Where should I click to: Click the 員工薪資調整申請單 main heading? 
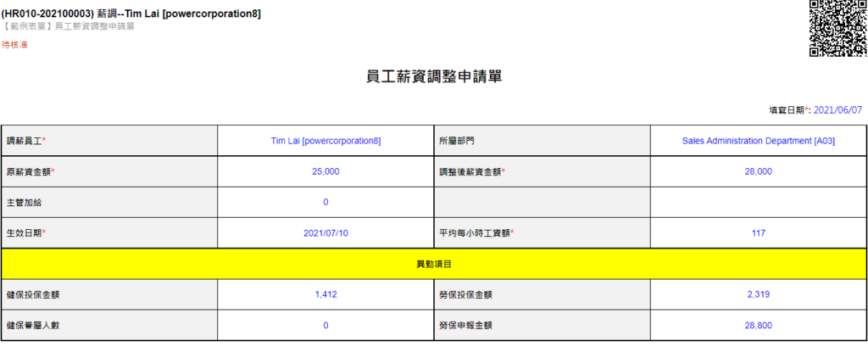click(x=434, y=77)
